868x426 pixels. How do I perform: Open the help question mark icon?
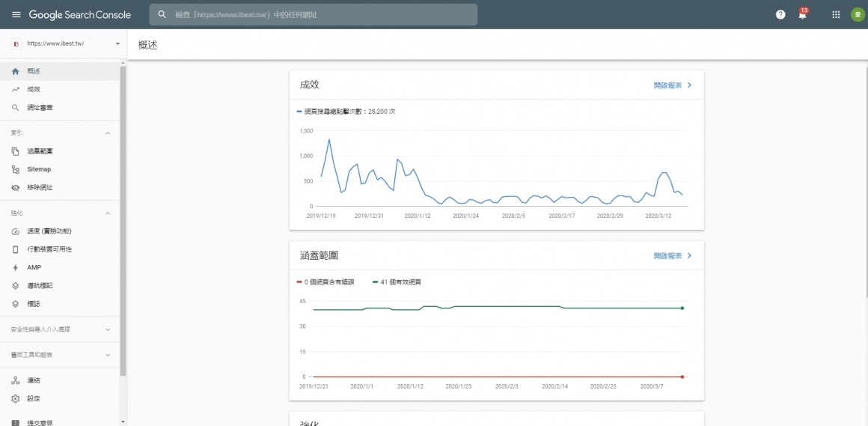(780, 14)
